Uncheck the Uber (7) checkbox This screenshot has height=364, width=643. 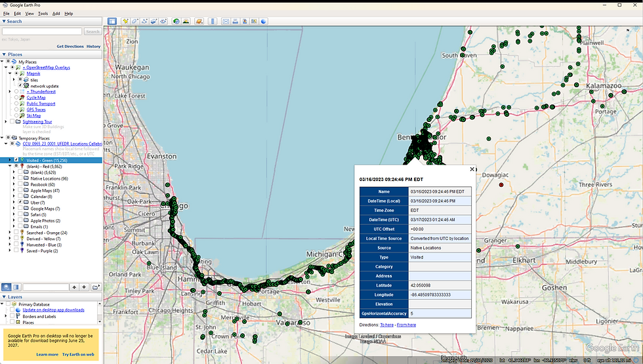pos(20,202)
